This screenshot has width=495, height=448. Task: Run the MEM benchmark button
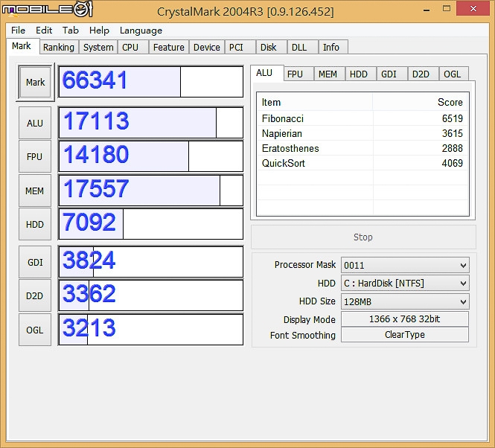35,191
